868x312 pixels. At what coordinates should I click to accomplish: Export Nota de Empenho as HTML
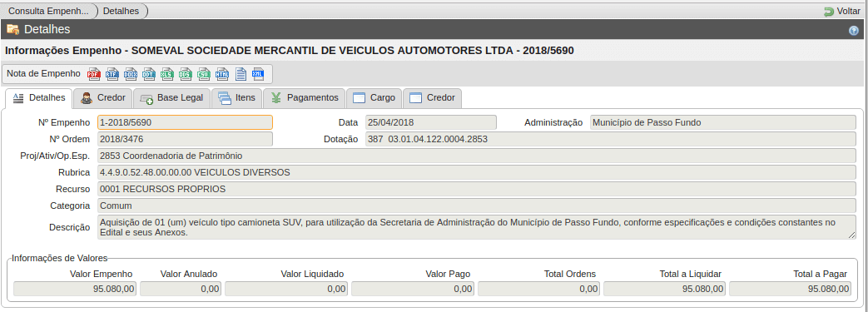coord(222,73)
